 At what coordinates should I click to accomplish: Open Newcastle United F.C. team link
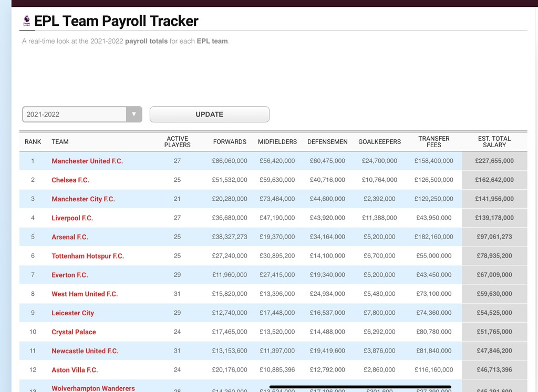coord(85,351)
